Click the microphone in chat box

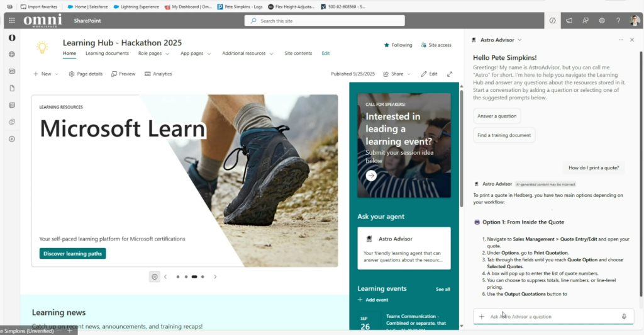(x=624, y=317)
